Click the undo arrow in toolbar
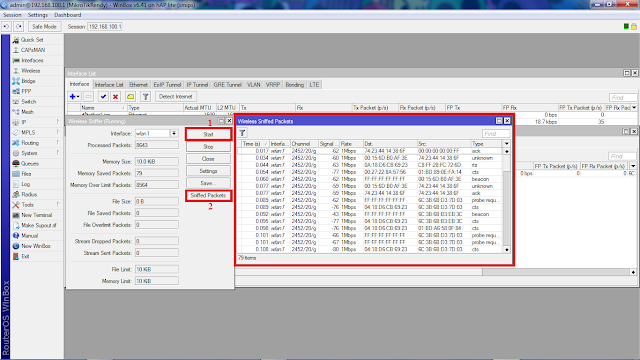 7,27
